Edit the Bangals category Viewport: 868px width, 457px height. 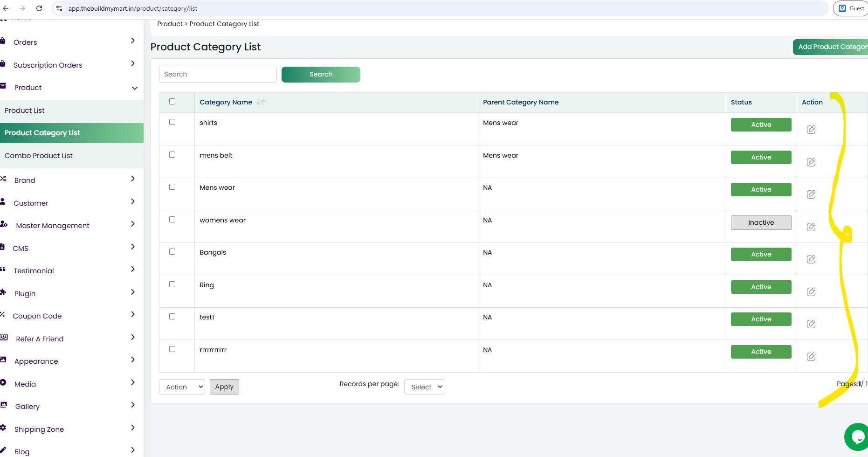[811, 259]
